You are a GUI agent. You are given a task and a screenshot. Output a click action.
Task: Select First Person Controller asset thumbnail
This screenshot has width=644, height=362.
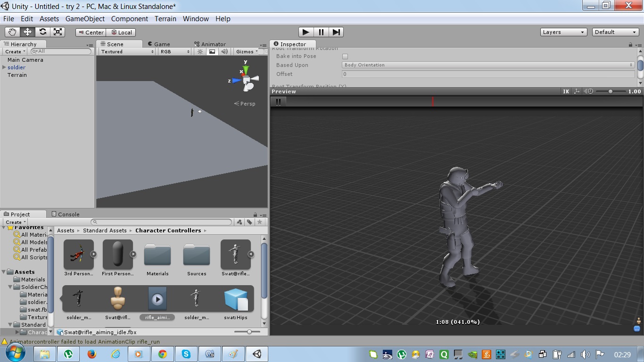pyautogui.click(x=118, y=255)
